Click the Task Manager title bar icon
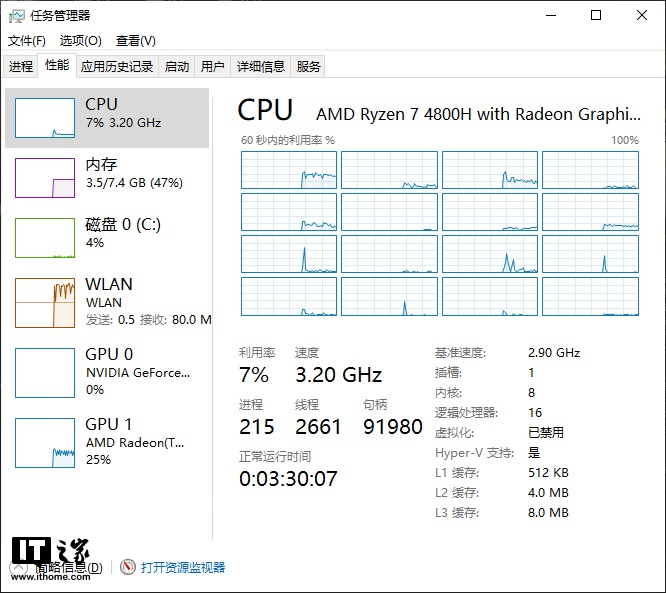The image size is (666, 593). [x=16, y=15]
